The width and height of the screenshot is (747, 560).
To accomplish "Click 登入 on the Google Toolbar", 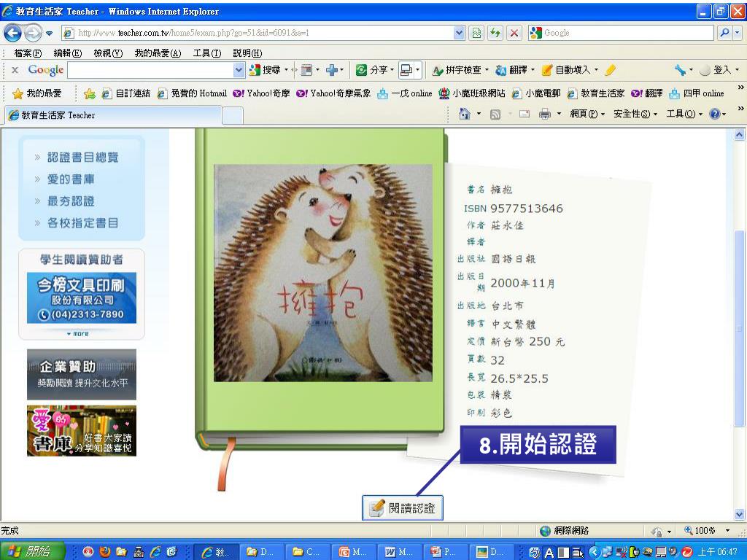I will (715, 70).
